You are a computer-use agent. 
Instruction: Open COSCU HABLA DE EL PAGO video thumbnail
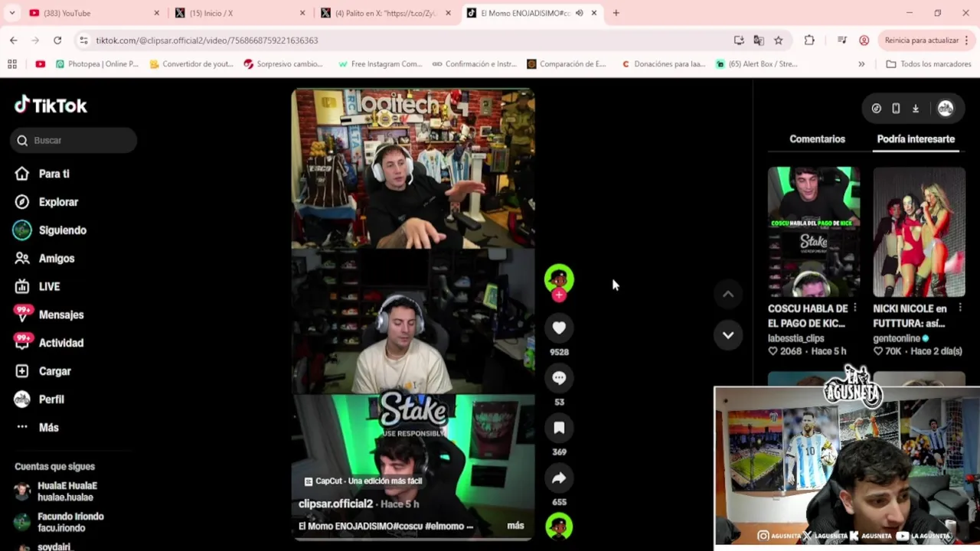click(x=813, y=232)
